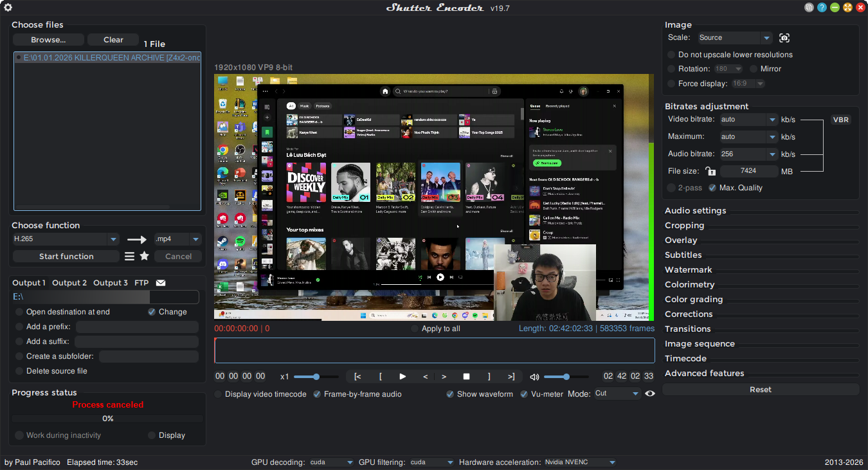Stop the video playback

pos(467,376)
